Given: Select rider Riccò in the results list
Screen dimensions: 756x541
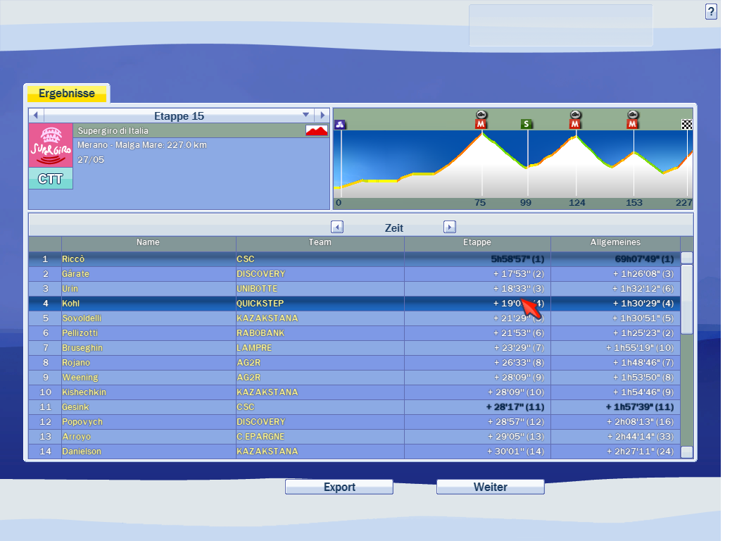Looking at the screenshot, I should (x=73, y=259).
